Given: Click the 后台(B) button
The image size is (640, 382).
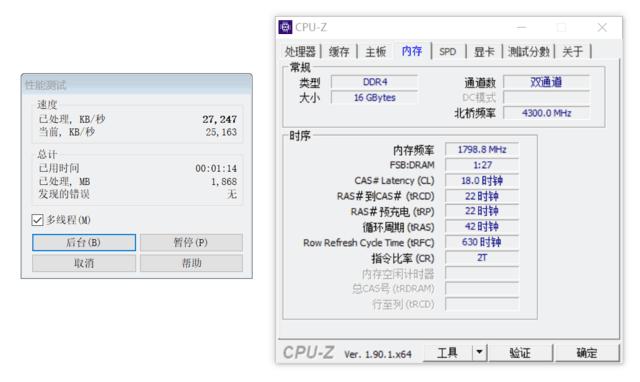Looking at the screenshot, I should point(84,242).
